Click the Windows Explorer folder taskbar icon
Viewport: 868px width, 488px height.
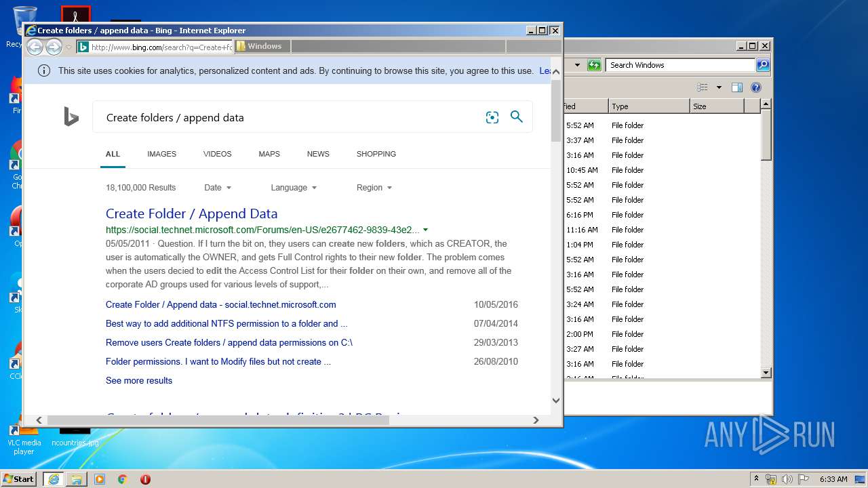[77, 479]
